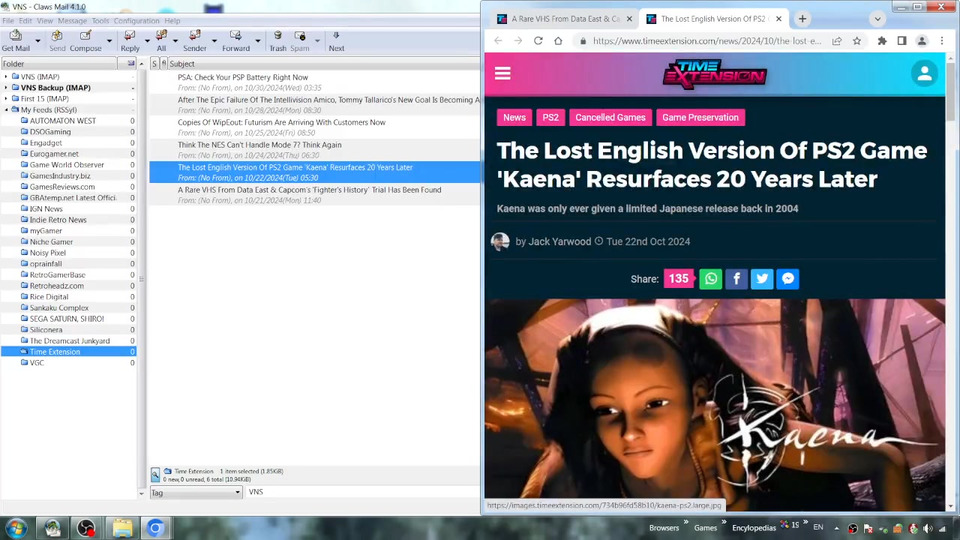Click the browser address bar URL
The image size is (960, 540).
(707, 41)
